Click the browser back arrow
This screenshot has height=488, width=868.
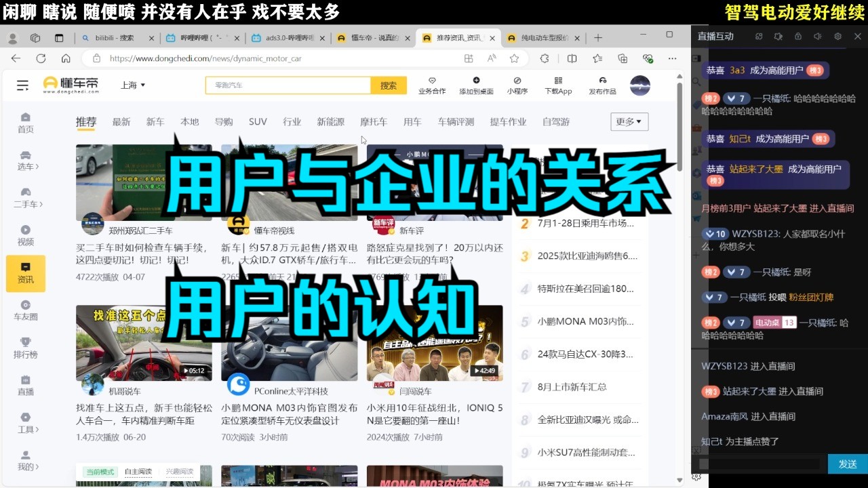pyautogui.click(x=16, y=58)
